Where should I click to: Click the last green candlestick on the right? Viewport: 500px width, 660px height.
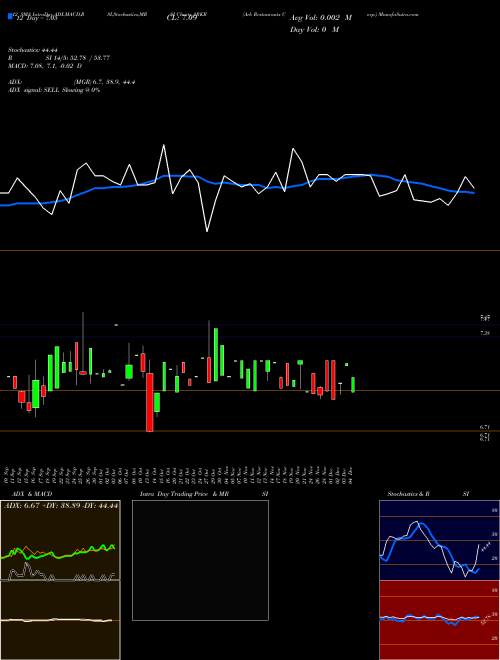(353, 385)
